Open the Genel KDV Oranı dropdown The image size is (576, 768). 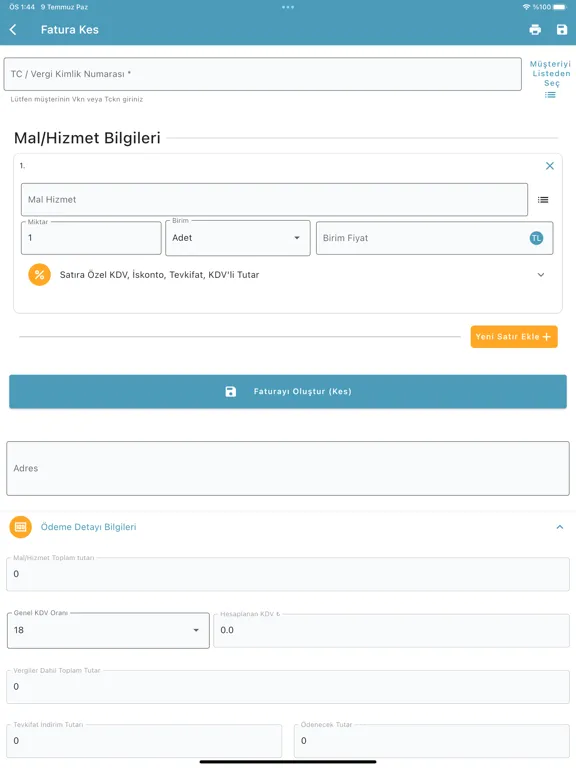tap(108, 630)
